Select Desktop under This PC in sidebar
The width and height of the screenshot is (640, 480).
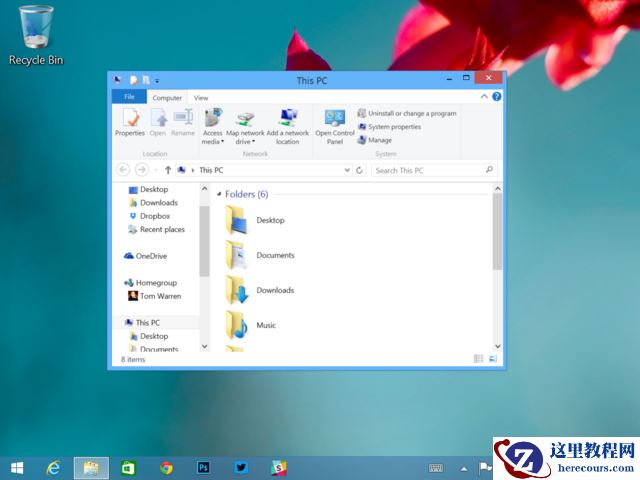pos(149,336)
